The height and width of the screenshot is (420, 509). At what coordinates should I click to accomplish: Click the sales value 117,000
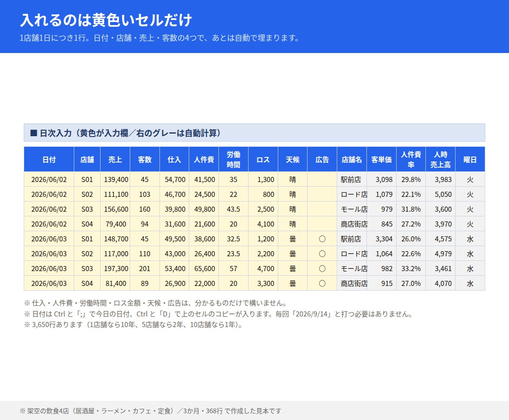[x=115, y=254]
